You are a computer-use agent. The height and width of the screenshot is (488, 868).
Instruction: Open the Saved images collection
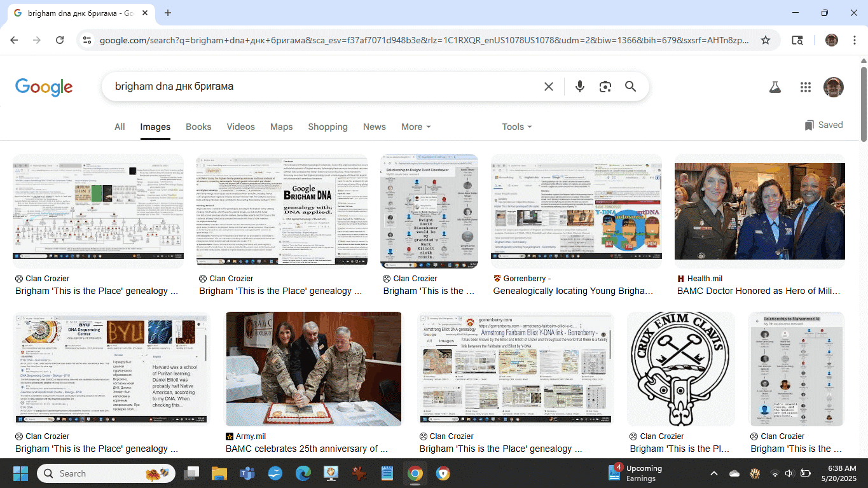[x=823, y=125]
